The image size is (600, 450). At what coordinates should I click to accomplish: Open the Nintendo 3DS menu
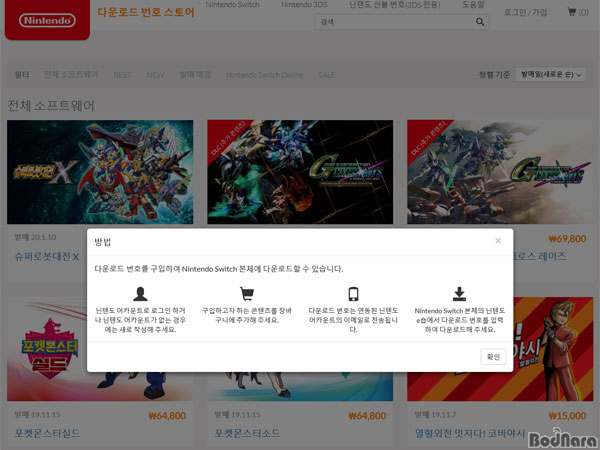tap(304, 5)
